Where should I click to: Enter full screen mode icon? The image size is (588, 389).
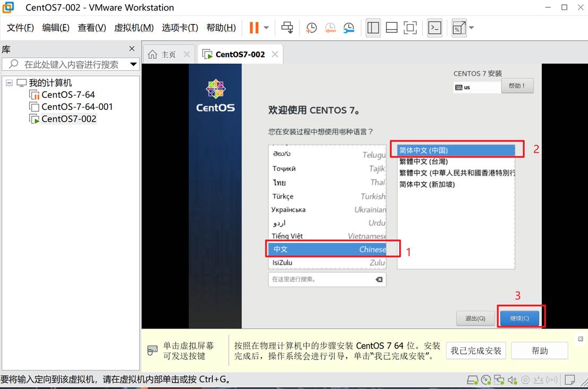(410, 28)
